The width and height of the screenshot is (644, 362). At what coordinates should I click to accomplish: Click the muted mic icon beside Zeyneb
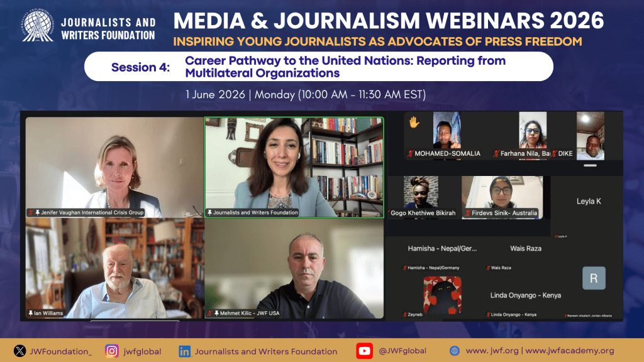coord(405,315)
